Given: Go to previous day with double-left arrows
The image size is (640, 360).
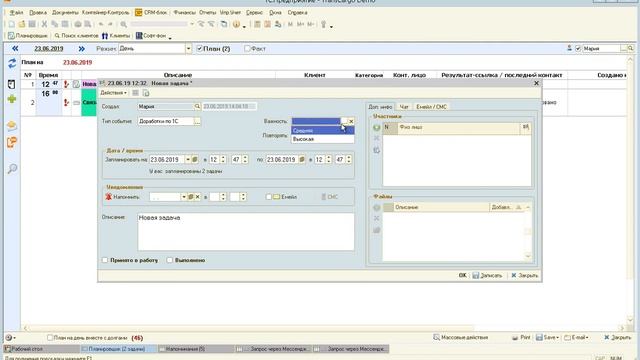Looking at the screenshot, I should 15,49.
